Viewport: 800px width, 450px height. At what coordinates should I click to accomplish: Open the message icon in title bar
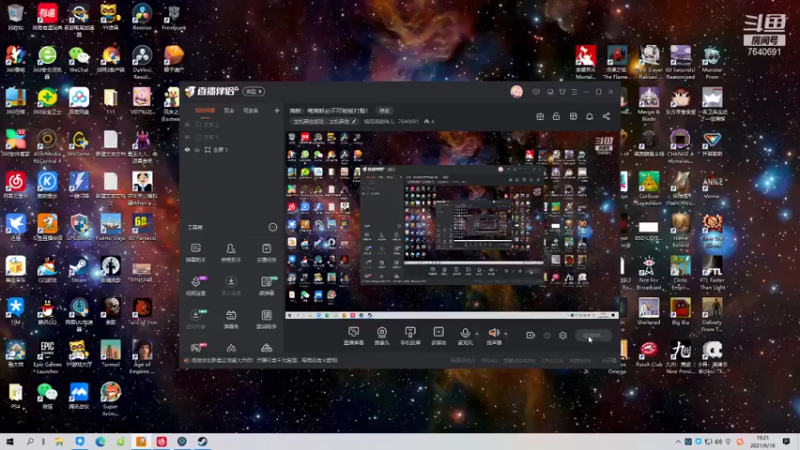tap(536, 92)
